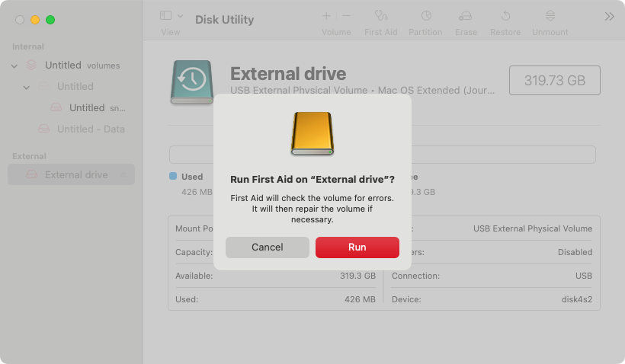This screenshot has height=364, width=625.
Task: Click the remove Volume minus icon
Action: pyautogui.click(x=346, y=16)
